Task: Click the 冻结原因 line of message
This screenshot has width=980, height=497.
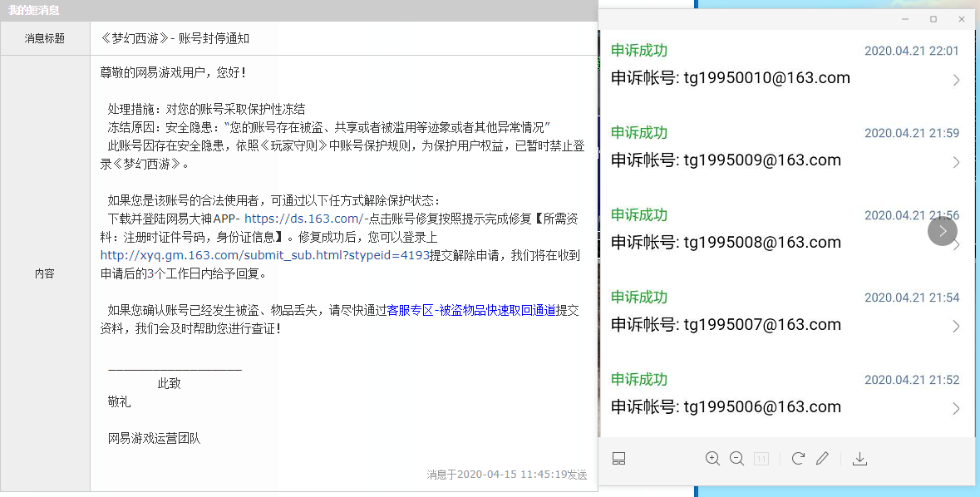Action: click(x=329, y=127)
